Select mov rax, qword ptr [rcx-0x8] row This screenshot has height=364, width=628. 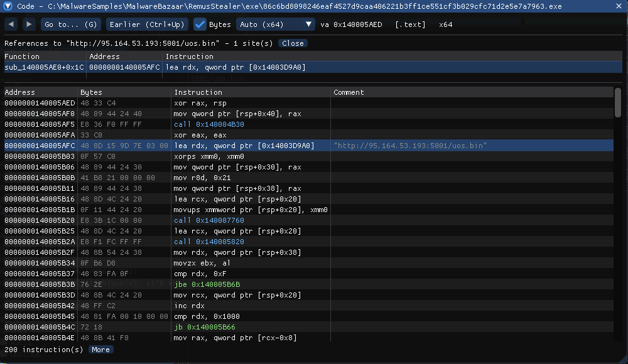[308, 338]
